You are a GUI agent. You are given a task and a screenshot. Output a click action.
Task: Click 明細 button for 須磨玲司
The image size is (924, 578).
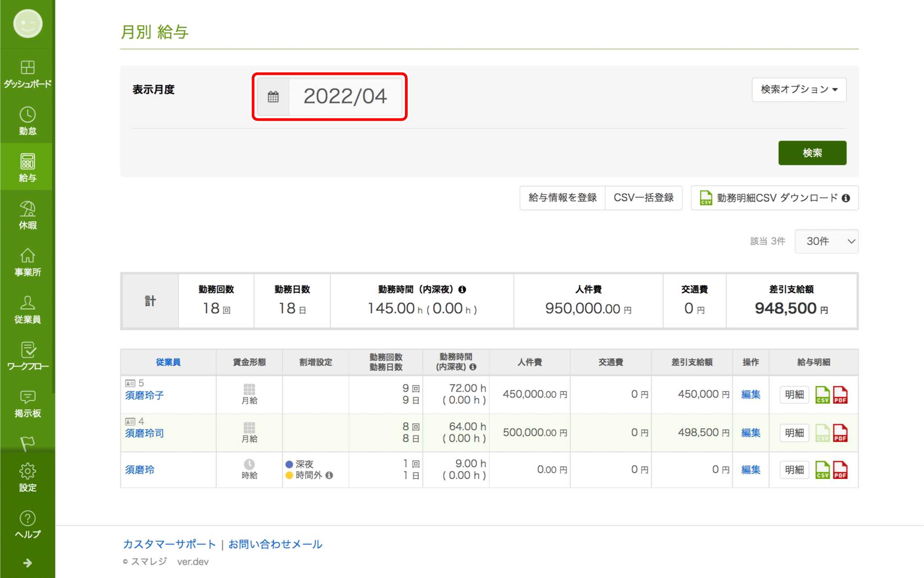794,433
